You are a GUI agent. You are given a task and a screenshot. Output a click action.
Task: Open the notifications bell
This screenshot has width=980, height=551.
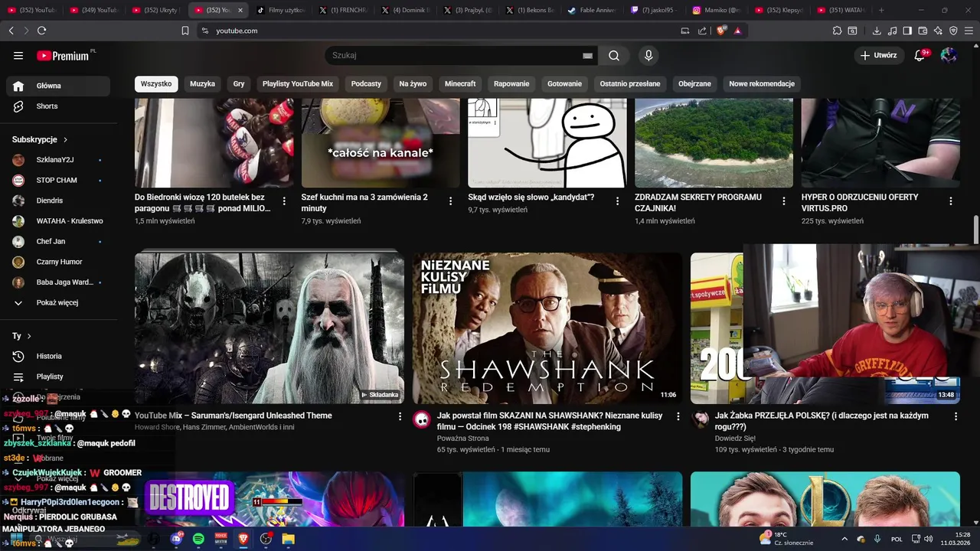[920, 55]
